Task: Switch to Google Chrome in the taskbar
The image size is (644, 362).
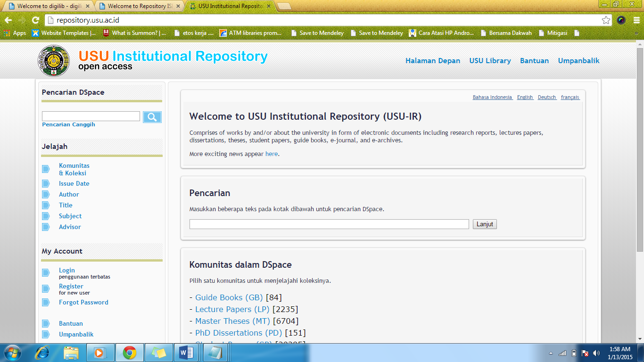Action: (129, 353)
